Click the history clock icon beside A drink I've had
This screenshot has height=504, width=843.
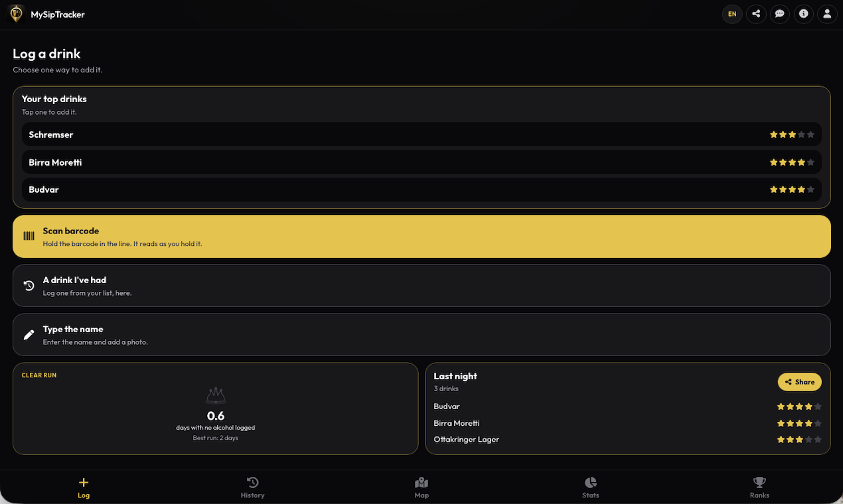(29, 286)
